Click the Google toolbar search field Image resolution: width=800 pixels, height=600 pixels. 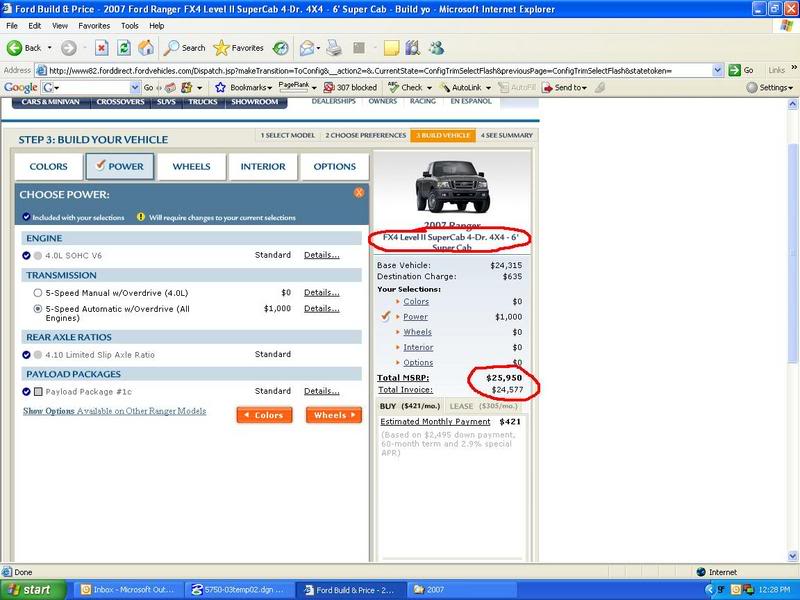[91, 87]
